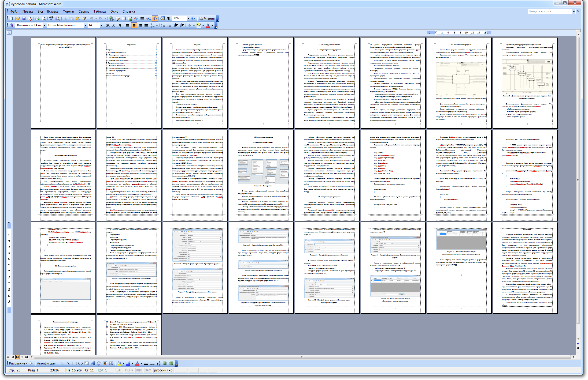
Task: Toggle justify text alignment
Action: pyautogui.click(x=146, y=25)
